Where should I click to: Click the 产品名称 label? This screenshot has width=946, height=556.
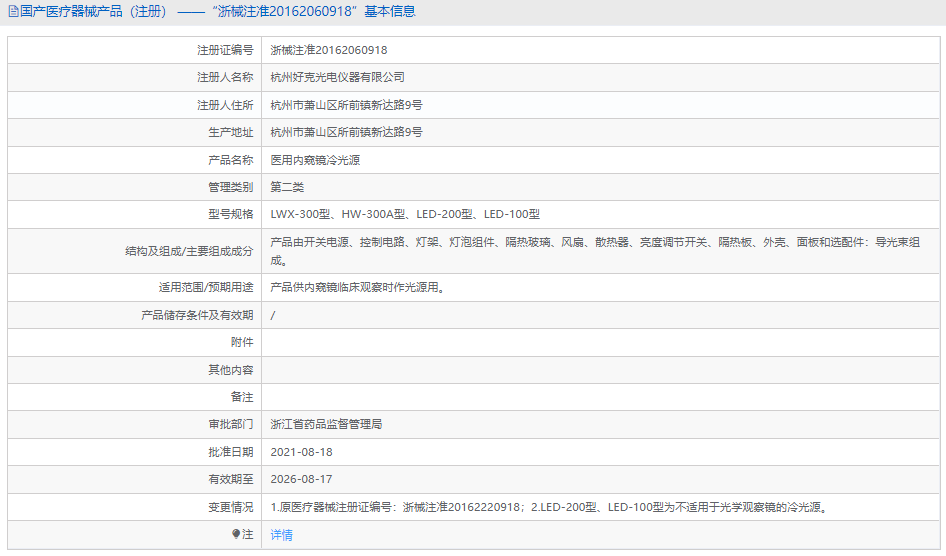point(230,160)
